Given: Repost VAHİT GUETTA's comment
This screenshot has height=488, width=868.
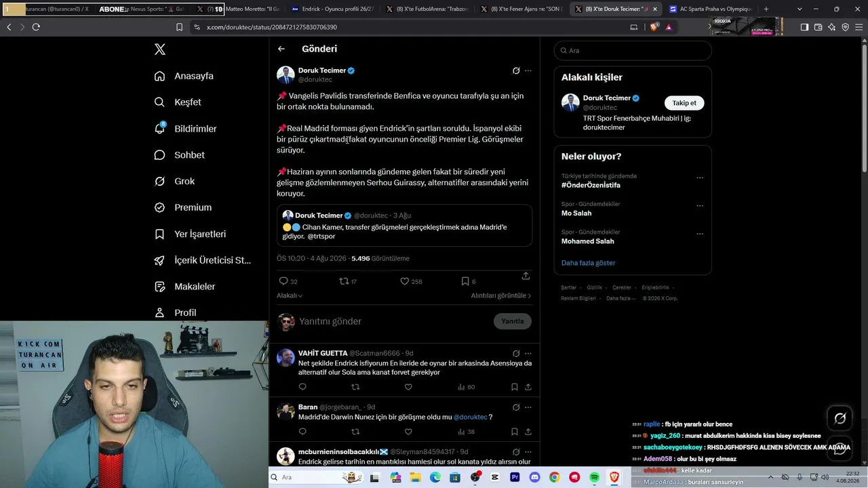Looking at the screenshot, I should pyautogui.click(x=355, y=387).
